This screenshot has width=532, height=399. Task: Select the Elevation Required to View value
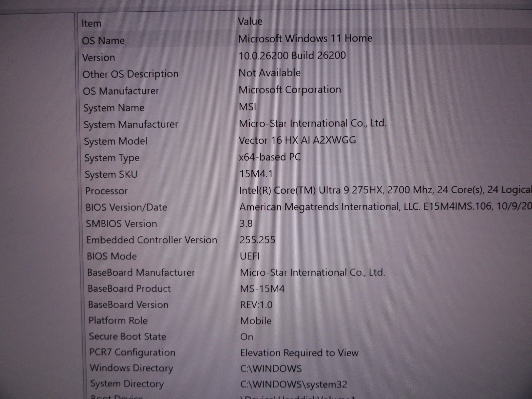point(299,353)
